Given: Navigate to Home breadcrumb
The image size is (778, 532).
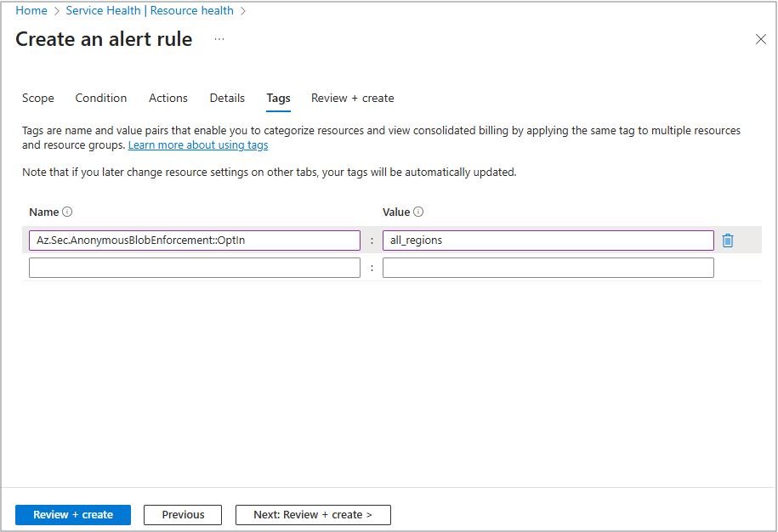Looking at the screenshot, I should coord(31,10).
